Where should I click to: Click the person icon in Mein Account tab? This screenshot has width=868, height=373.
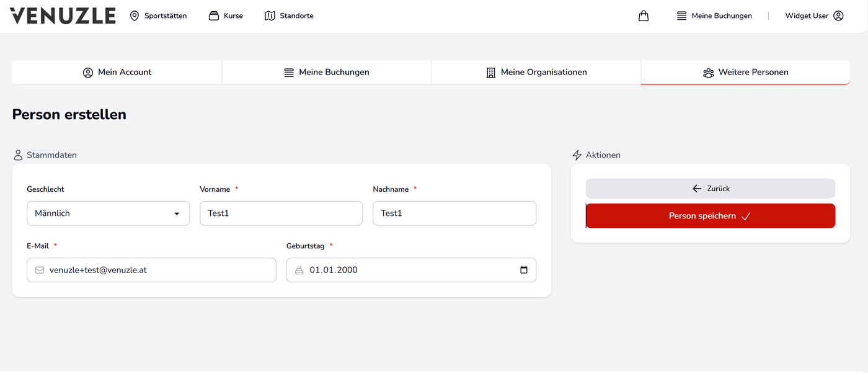(x=88, y=73)
